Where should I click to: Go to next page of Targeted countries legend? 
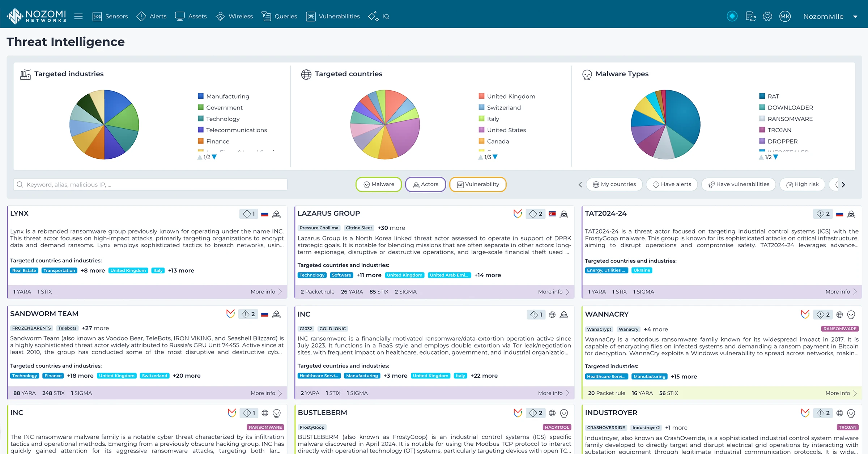click(x=495, y=157)
